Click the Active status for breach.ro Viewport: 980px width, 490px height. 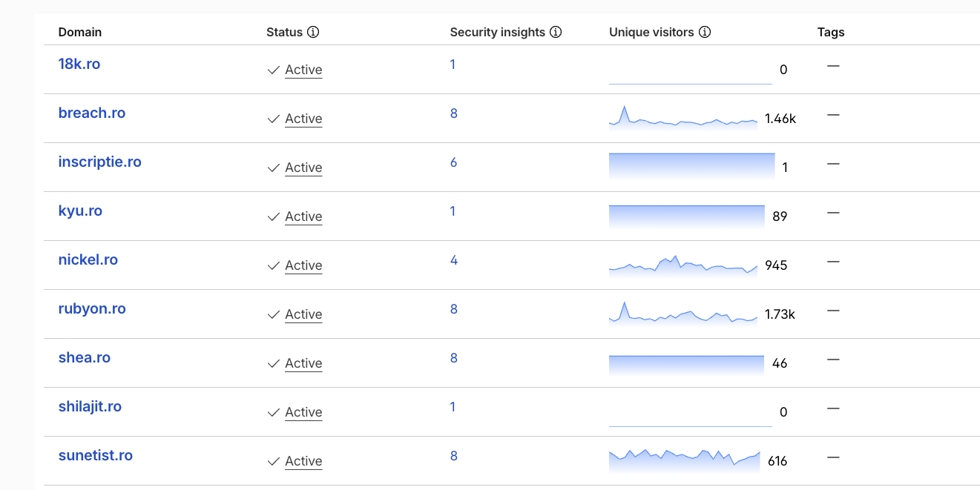tap(303, 119)
